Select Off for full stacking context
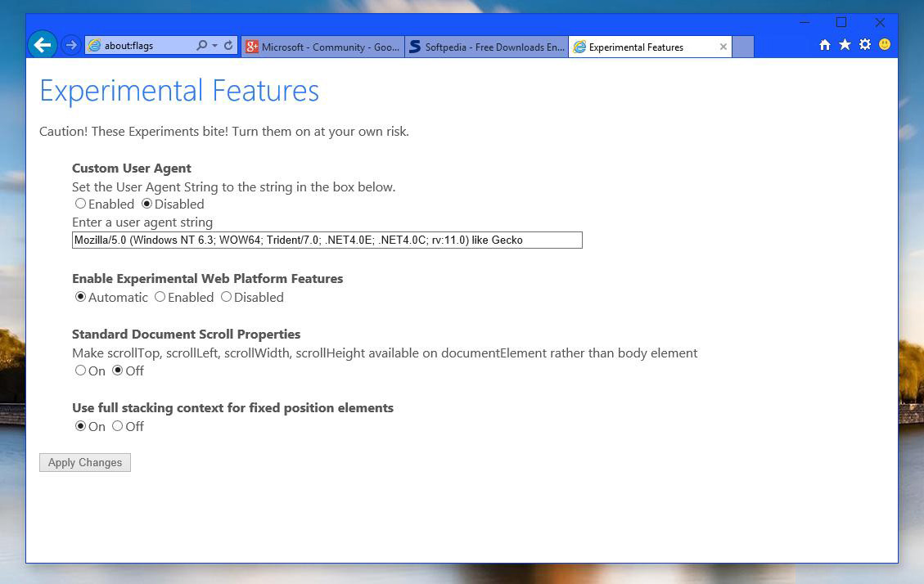The image size is (924, 584). [x=118, y=426]
